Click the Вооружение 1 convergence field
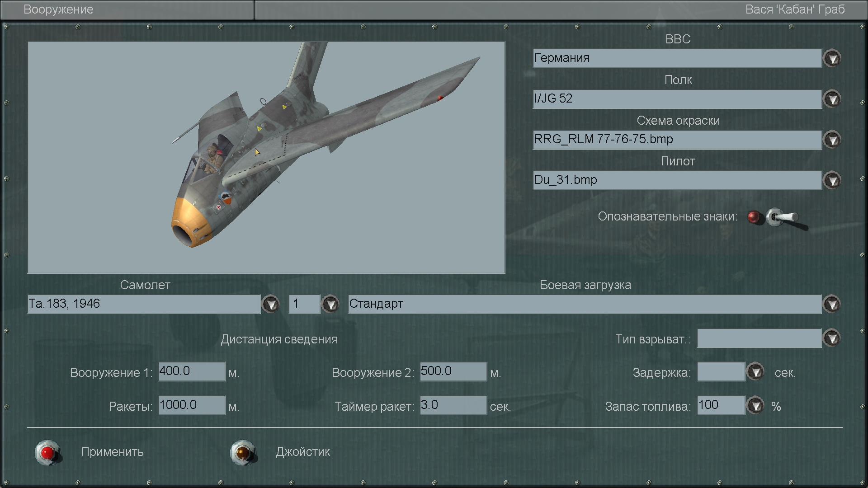The width and height of the screenshot is (868, 488). tap(191, 371)
